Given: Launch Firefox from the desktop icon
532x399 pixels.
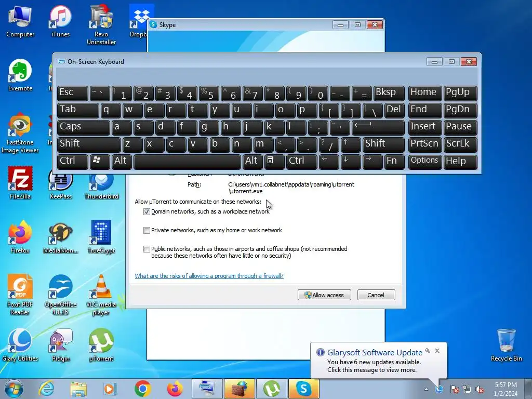Looking at the screenshot, I should (20, 237).
